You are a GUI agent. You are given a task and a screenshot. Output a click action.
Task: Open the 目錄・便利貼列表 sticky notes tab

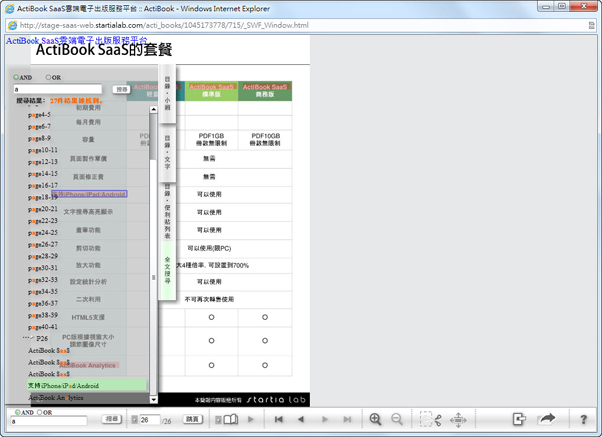click(x=167, y=211)
